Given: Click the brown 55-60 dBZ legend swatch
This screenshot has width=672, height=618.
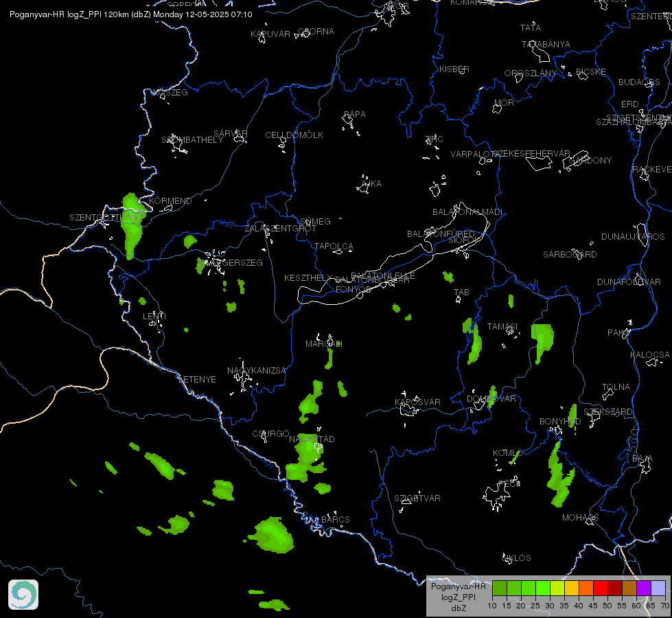Looking at the screenshot, I should tap(629, 588).
